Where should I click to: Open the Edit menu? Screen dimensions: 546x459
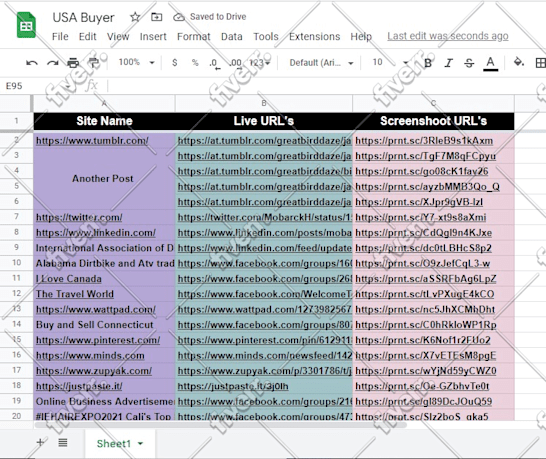87,37
